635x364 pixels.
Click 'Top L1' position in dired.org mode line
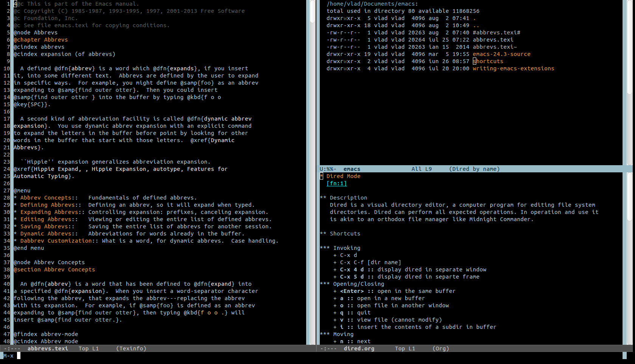pyautogui.click(x=405, y=349)
